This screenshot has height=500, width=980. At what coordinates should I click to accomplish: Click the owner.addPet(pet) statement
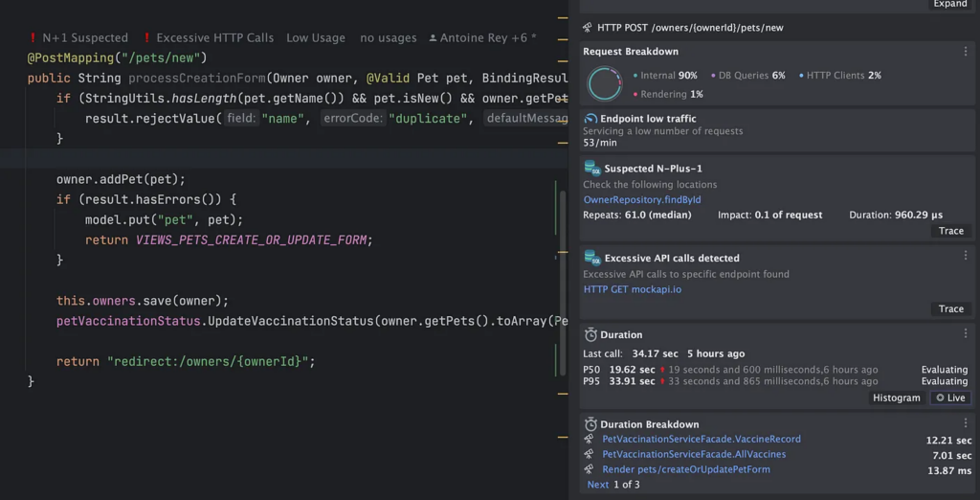122,180
